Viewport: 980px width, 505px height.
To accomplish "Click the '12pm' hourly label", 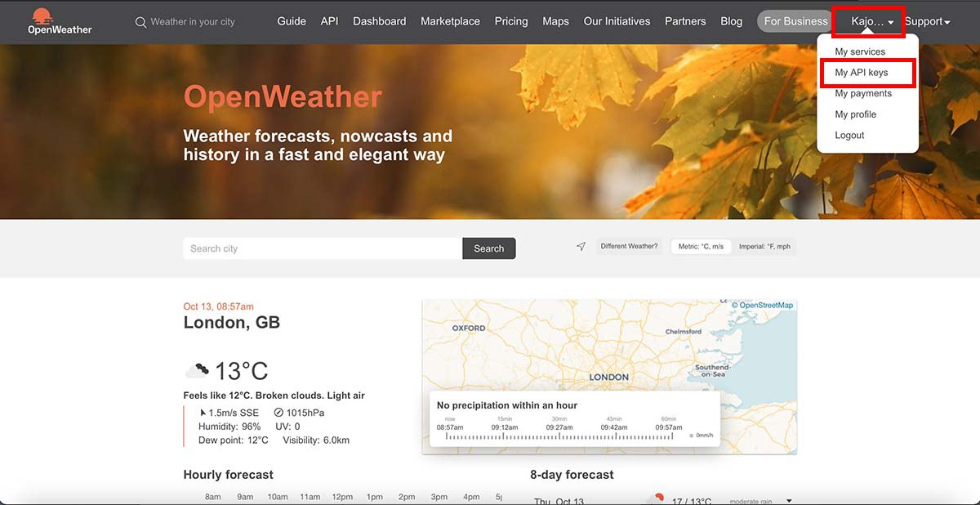I will [x=342, y=497].
